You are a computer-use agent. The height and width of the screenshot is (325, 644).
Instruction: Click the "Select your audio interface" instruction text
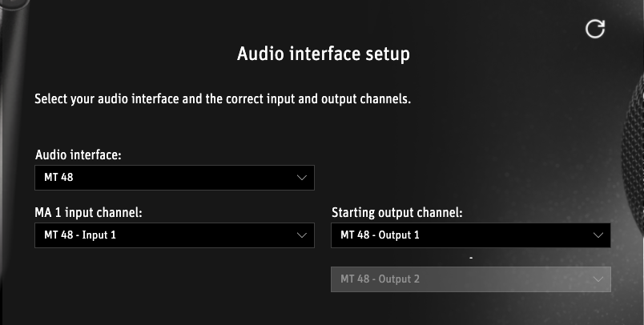(223, 101)
